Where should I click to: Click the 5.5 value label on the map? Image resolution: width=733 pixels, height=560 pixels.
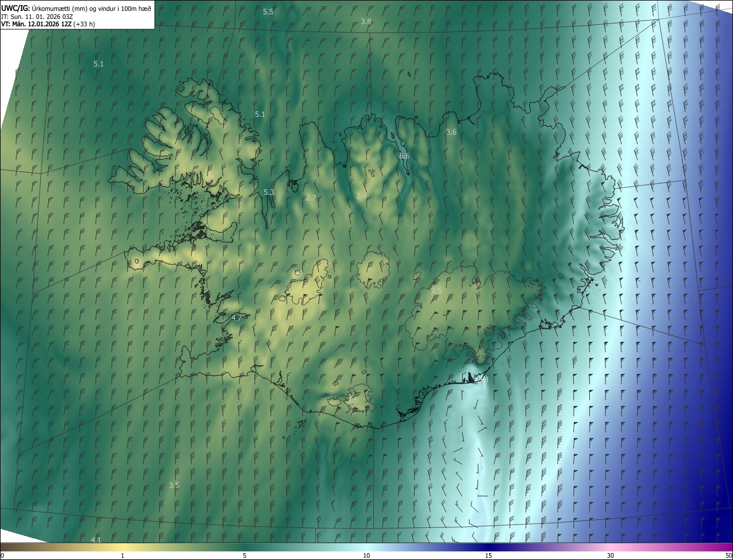point(268,12)
